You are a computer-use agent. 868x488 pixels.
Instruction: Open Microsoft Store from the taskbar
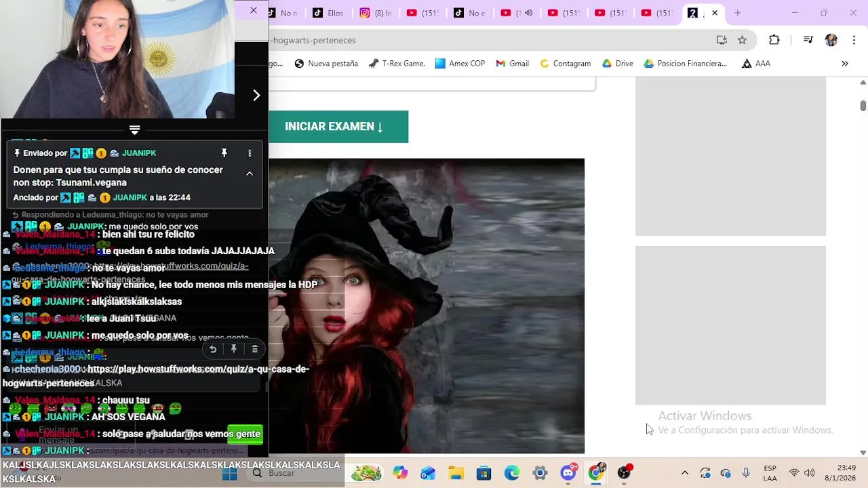484,473
